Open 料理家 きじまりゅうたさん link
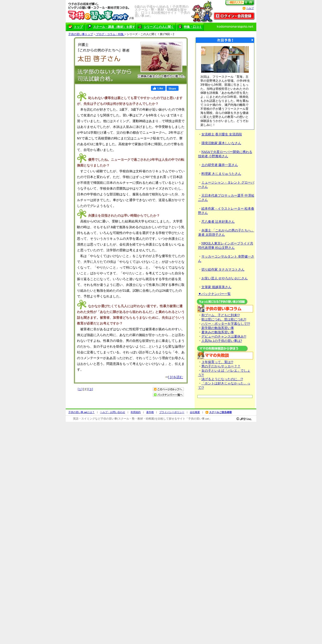 click(x=221, y=174)
